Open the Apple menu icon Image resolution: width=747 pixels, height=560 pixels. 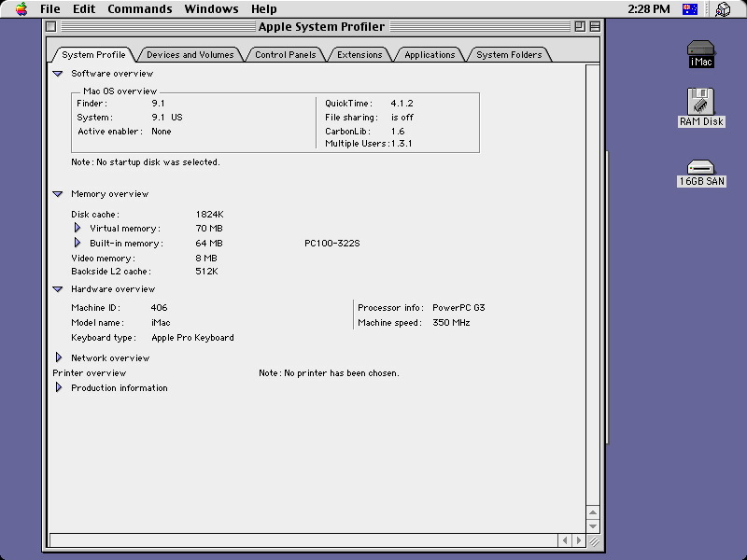click(21, 9)
